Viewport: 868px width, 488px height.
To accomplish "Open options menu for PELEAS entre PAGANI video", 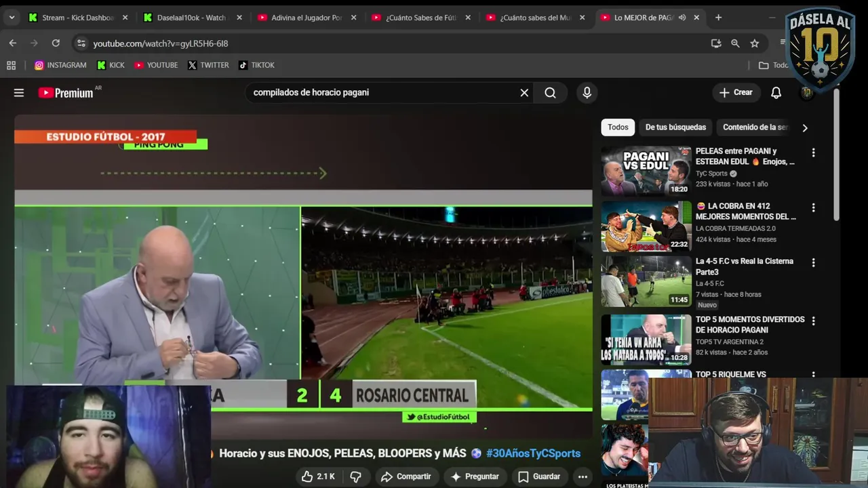I will click(813, 153).
